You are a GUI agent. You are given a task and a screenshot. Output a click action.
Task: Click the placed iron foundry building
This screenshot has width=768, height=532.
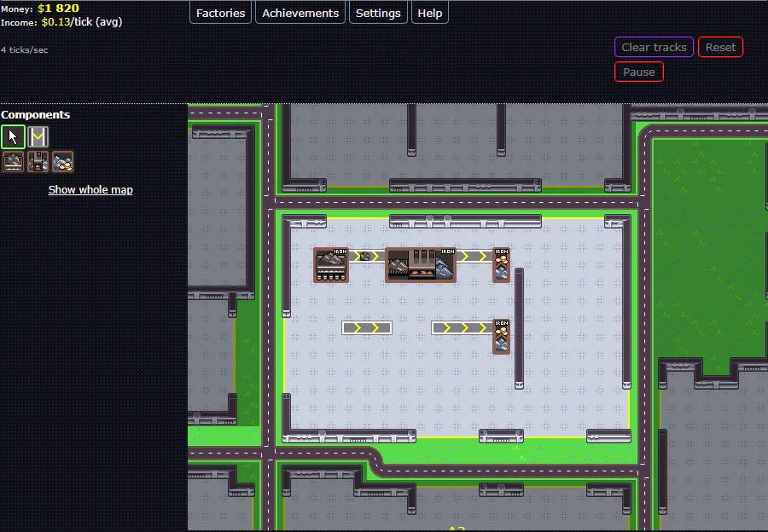tap(421, 265)
